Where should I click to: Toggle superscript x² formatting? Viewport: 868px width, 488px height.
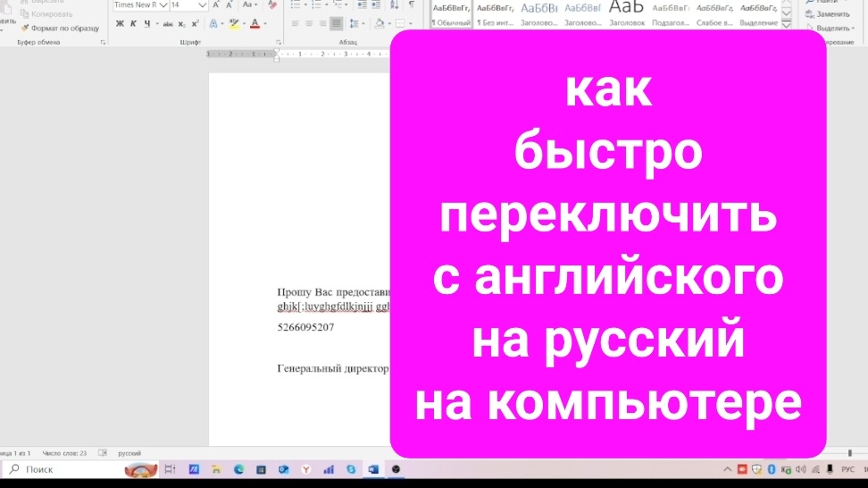[195, 24]
